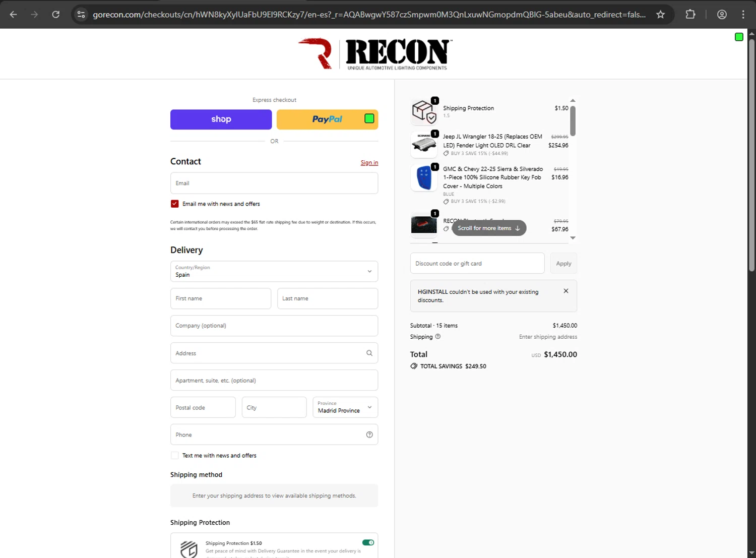Click the RECON logo
This screenshot has width=756, height=558.
(375, 54)
